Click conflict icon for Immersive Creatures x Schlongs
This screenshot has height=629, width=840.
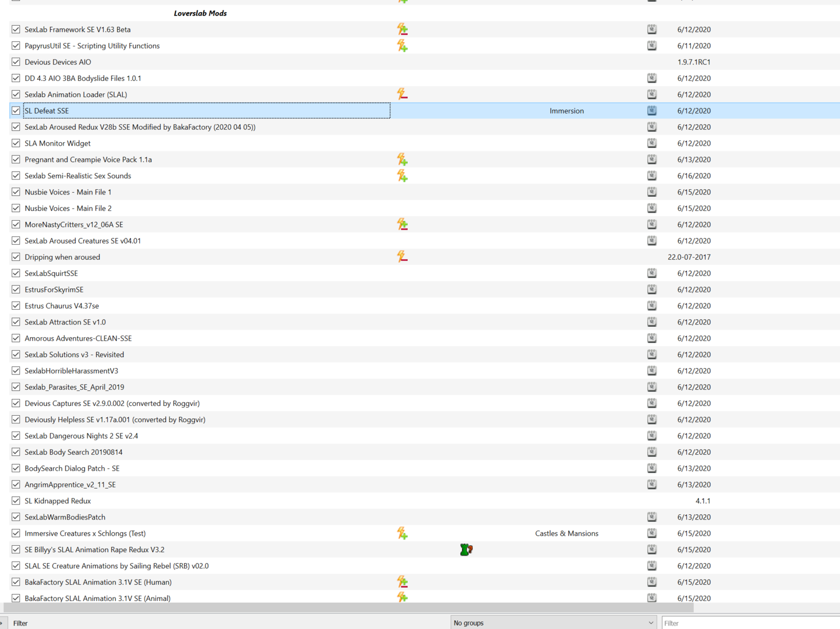coord(402,533)
